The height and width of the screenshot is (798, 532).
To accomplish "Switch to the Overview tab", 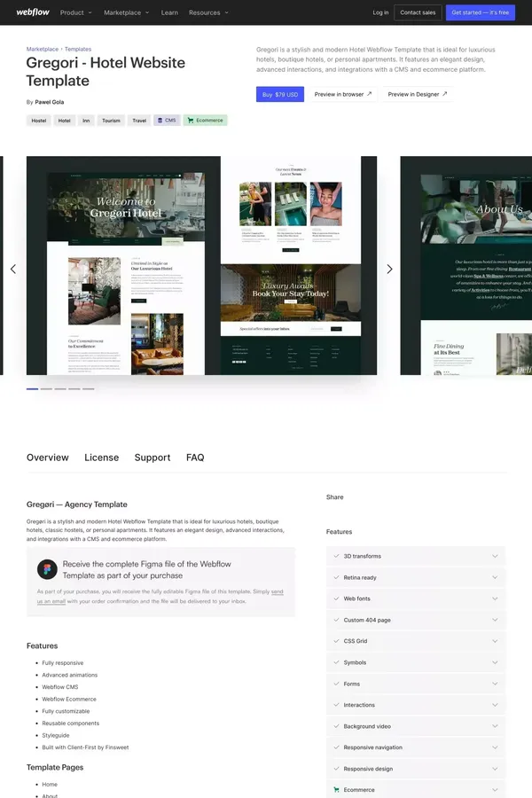I will point(47,458).
